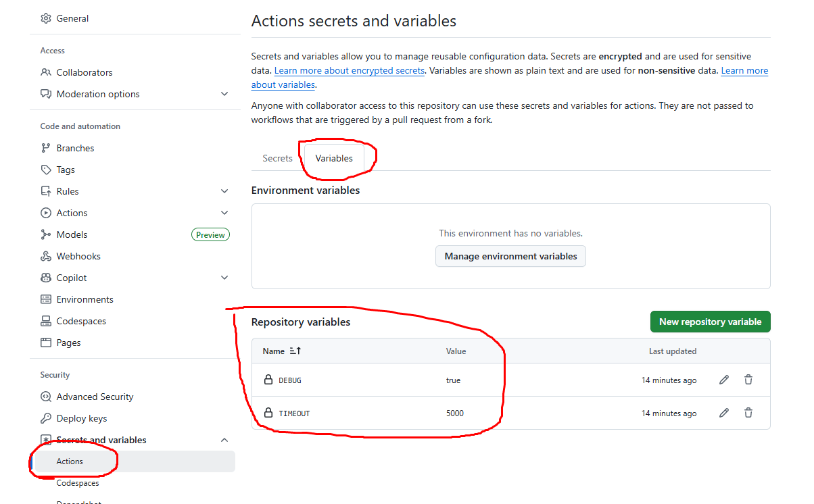Click the Webhooks icon in sidebar
Screen dimensions: 814x504
(x=46, y=256)
